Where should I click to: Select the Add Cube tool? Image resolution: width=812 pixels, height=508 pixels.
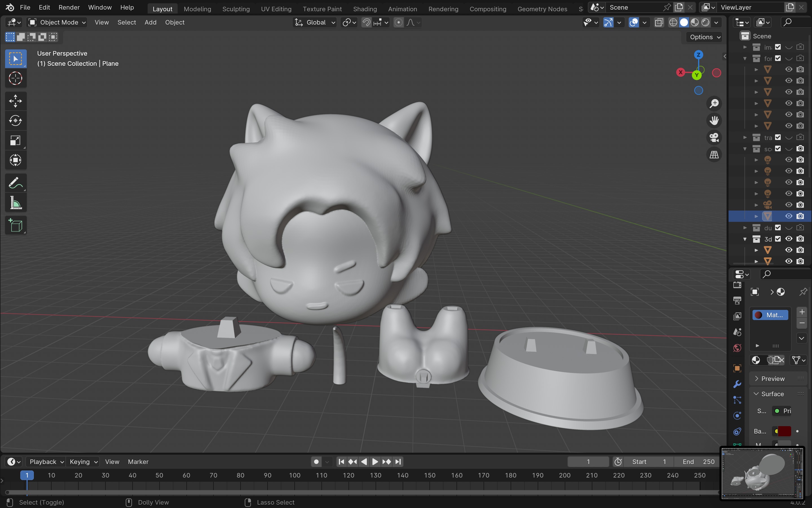pyautogui.click(x=16, y=225)
